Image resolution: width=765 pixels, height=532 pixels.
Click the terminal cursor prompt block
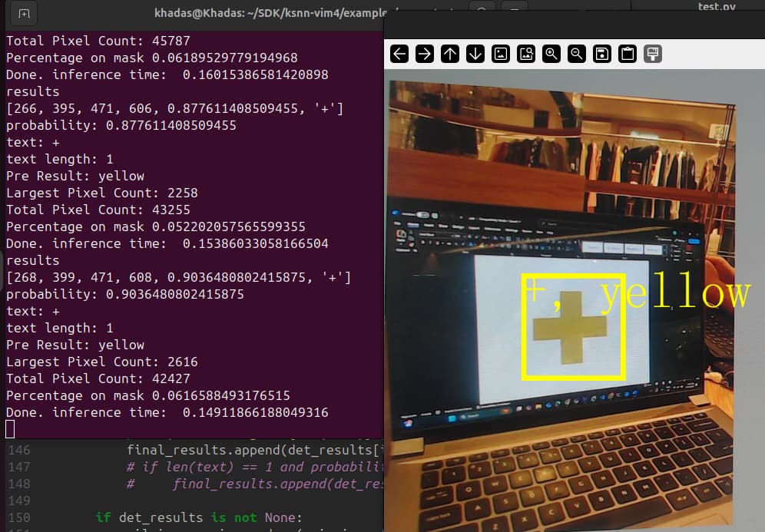click(10, 430)
